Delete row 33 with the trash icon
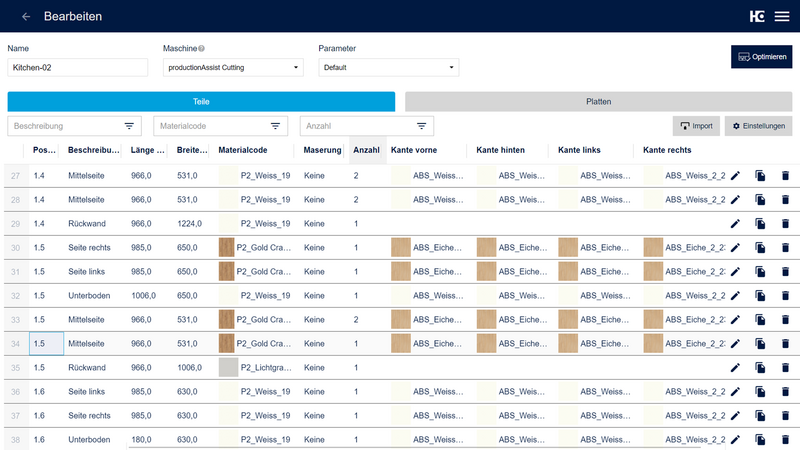This screenshot has height=450, width=800. click(785, 320)
